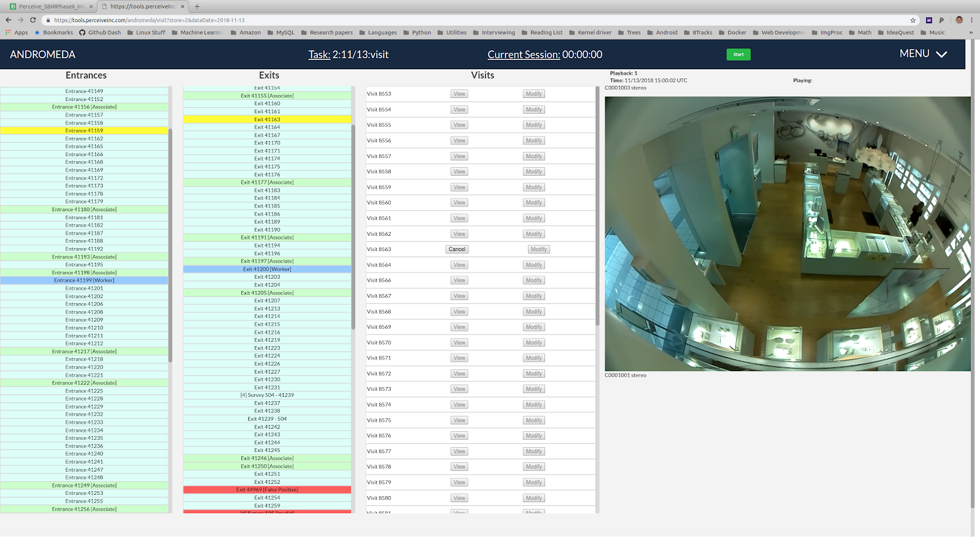
Task: Reload the page with the refresh icon
Action: pos(33,20)
